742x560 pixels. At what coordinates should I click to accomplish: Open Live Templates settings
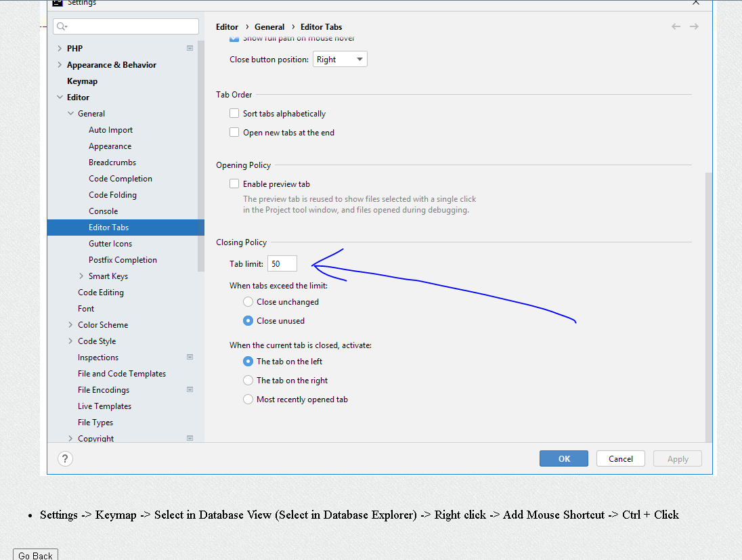[x=104, y=406]
